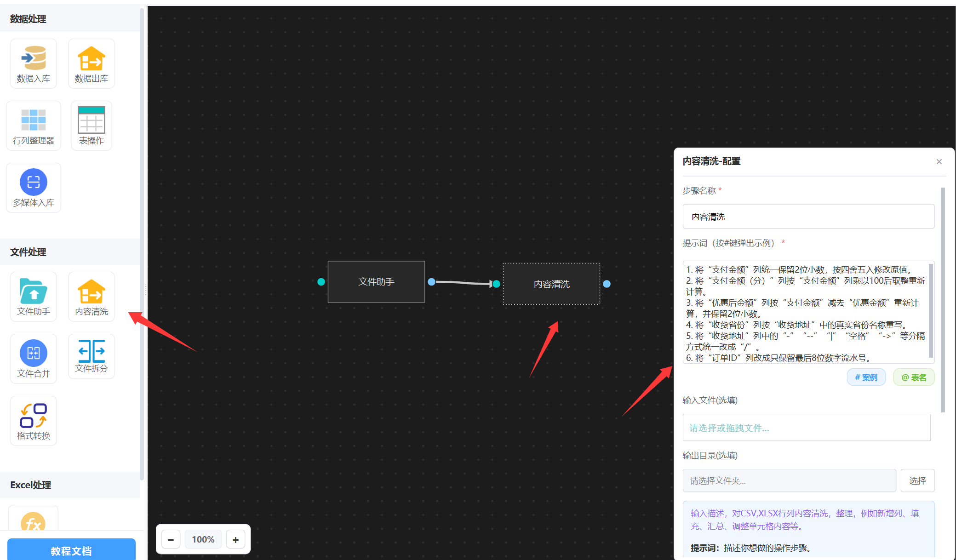The height and width of the screenshot is (560, 956).
Task: Select the 文件拆分 tool icon
Action: [91, 356]
